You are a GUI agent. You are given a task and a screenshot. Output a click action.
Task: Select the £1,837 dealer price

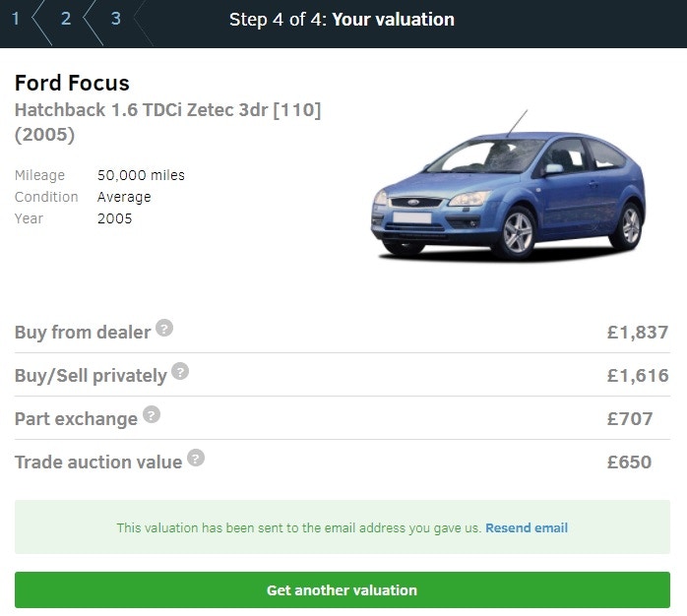click(637, 333)
